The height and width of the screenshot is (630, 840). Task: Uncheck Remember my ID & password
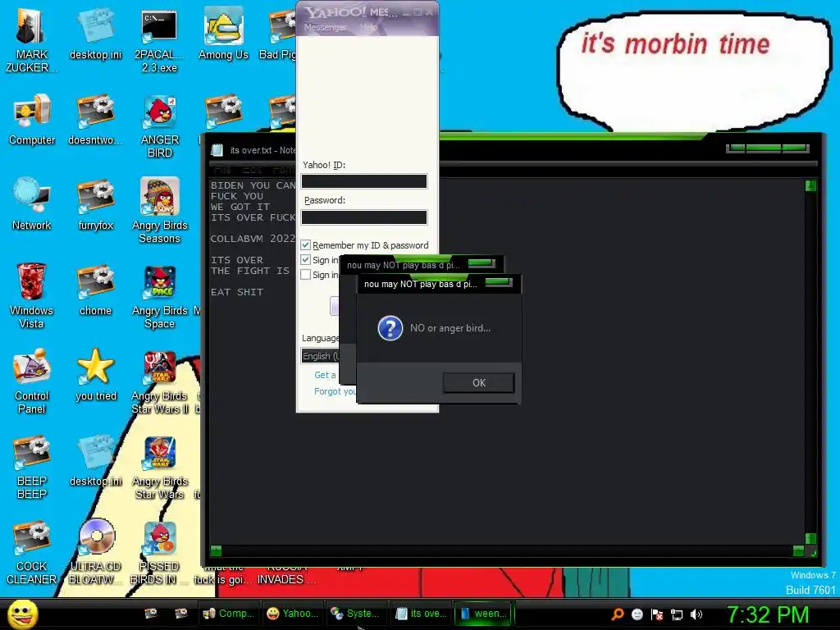[x=305, y=244]
